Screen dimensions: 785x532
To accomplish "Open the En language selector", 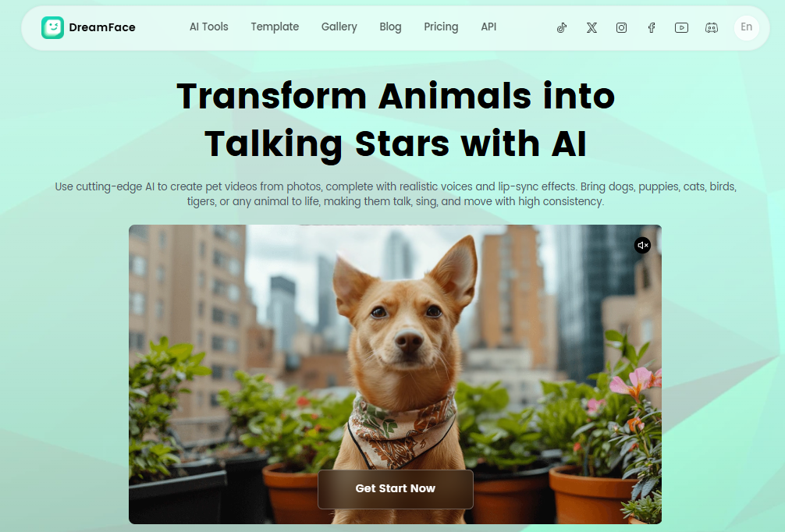I will pos(747,27).
